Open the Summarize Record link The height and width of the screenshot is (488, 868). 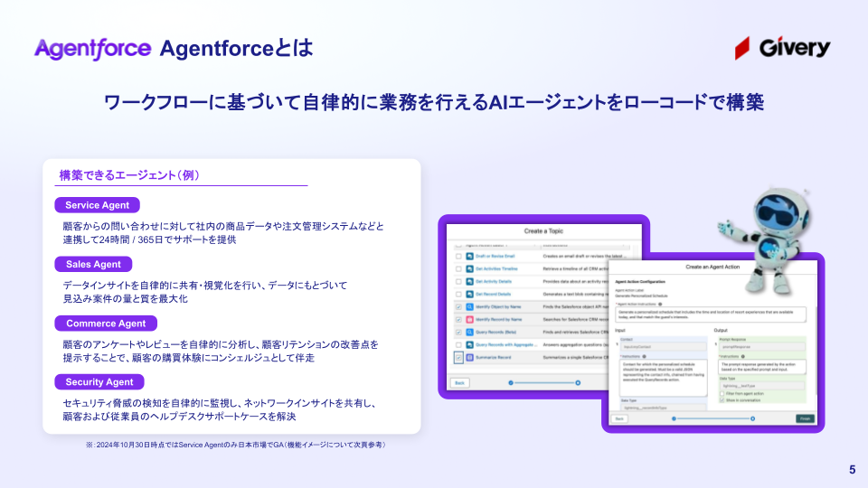(x=494, y=358)
